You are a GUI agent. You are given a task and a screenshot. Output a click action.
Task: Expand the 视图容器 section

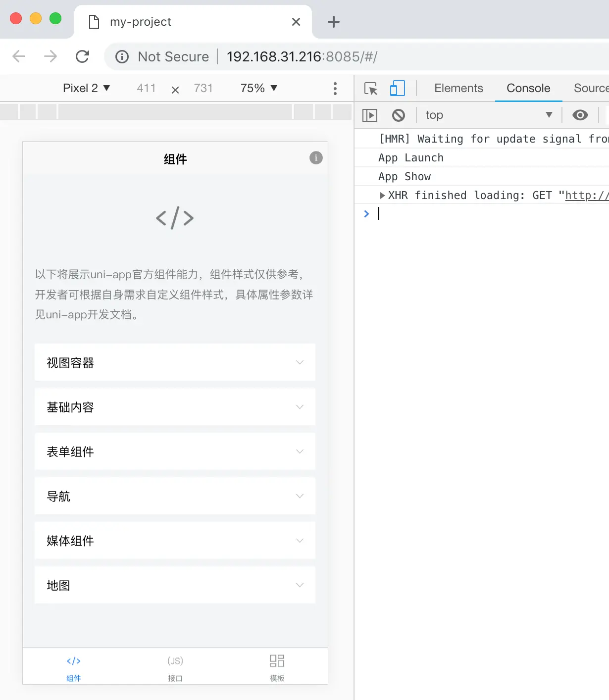pyautogui.click(x=175, y=362)
